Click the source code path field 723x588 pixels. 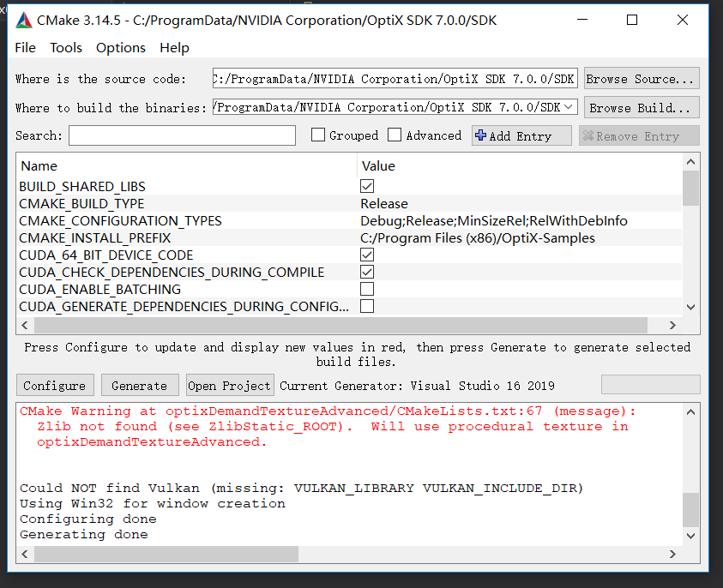[x=395, y=78]
